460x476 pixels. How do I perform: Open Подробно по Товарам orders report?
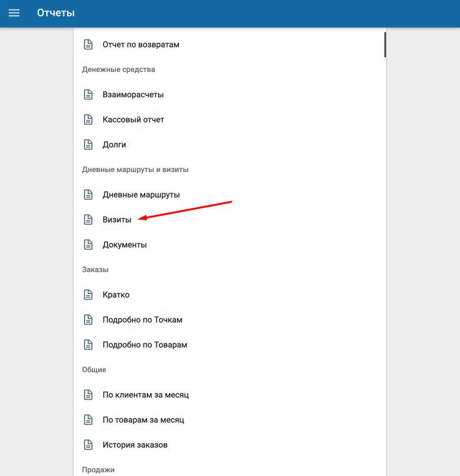click(x=145, y=345)
